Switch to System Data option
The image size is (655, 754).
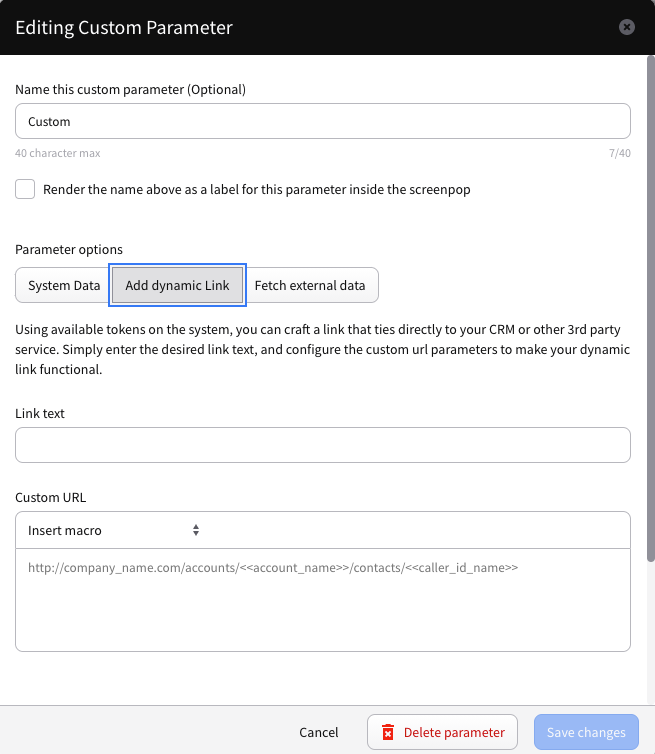(x=64, y=285)
